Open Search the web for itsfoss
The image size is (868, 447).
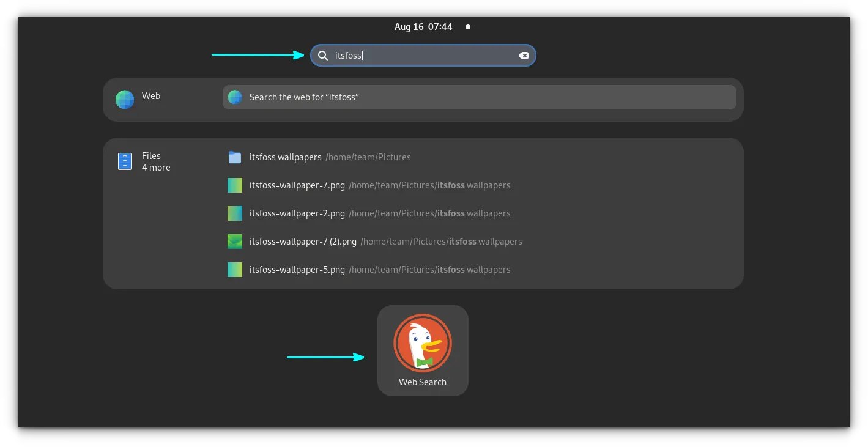pos(304,97)
